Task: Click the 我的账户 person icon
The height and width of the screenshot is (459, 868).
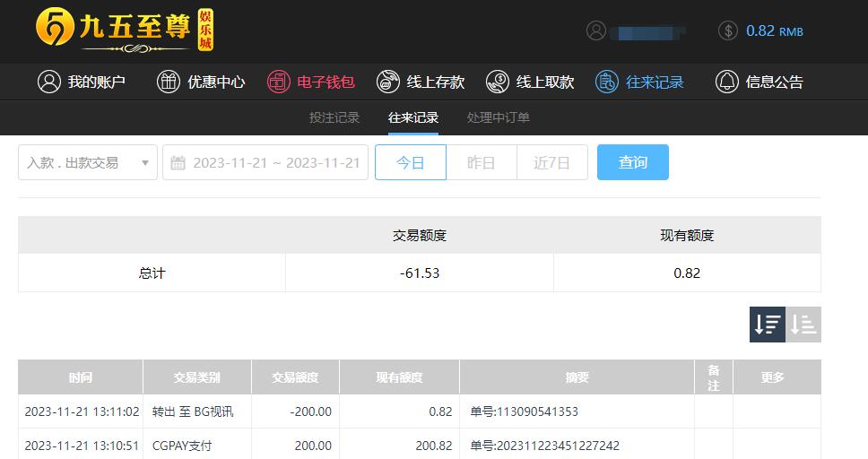Action: (x=48, y=82)
